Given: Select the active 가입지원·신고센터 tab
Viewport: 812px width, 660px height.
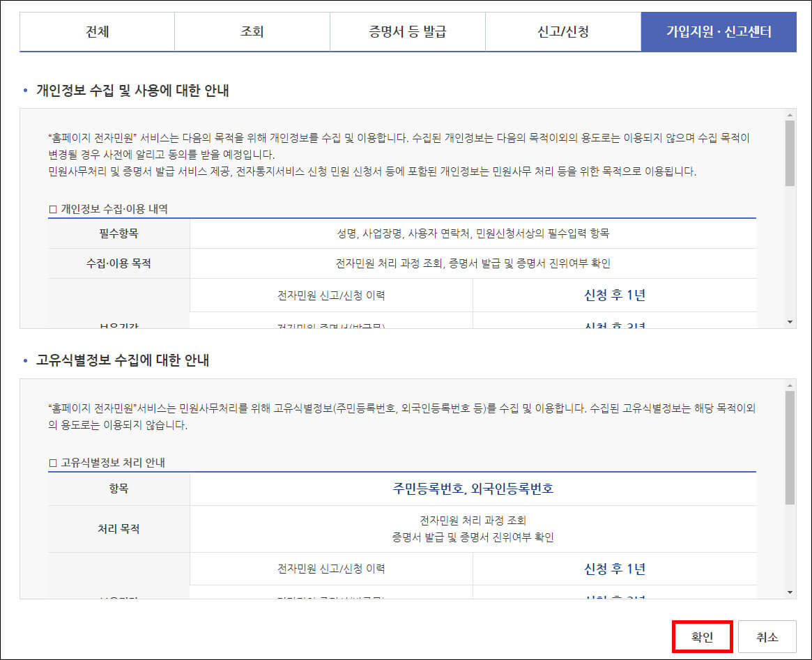Looking at the screenshot, I should click(719, 31).
